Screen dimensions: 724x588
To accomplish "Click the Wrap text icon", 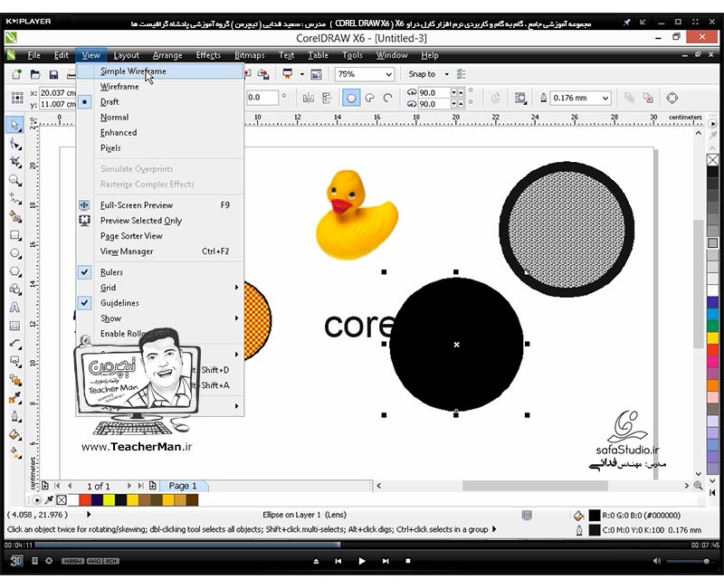I will click(520, 98).
